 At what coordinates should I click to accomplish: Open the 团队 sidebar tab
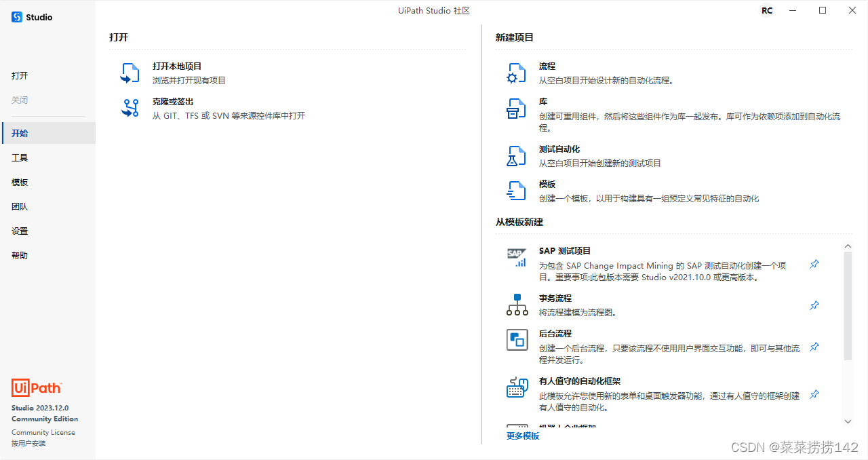(47, 207)
